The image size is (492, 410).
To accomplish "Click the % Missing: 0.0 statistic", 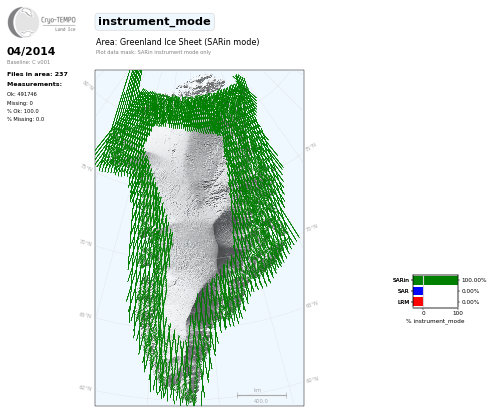I will (25, 119).
